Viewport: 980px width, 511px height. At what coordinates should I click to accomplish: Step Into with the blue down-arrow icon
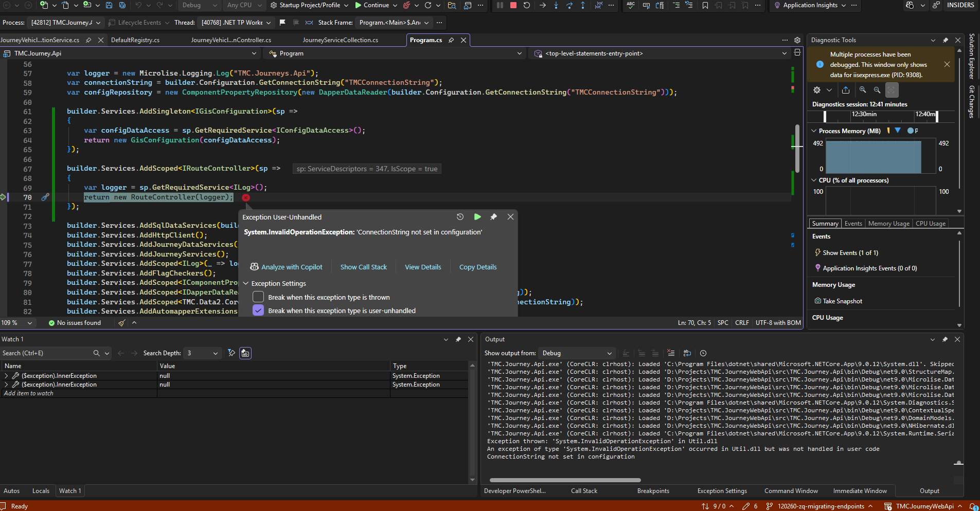[x=556, y=5]
